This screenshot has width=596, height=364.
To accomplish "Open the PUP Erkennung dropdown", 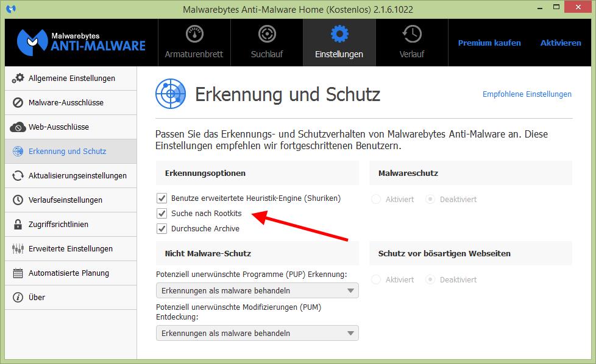I will [x=257, y=291].
